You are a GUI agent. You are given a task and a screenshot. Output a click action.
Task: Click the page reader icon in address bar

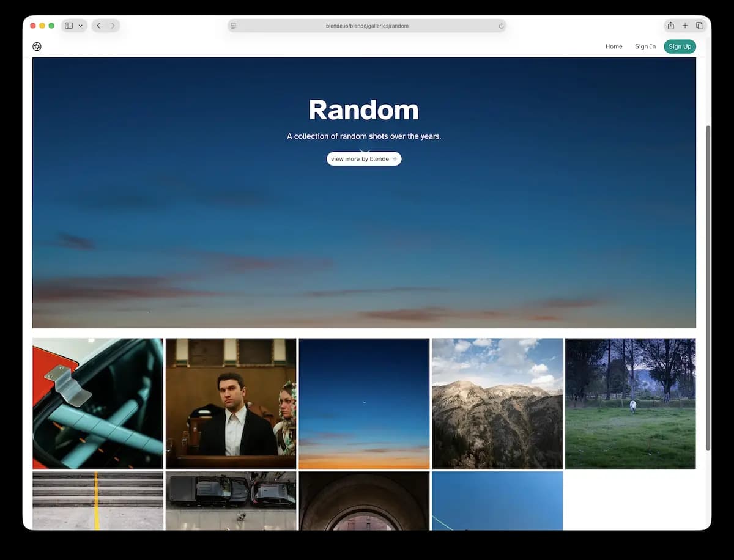click(x=234, y=26)
